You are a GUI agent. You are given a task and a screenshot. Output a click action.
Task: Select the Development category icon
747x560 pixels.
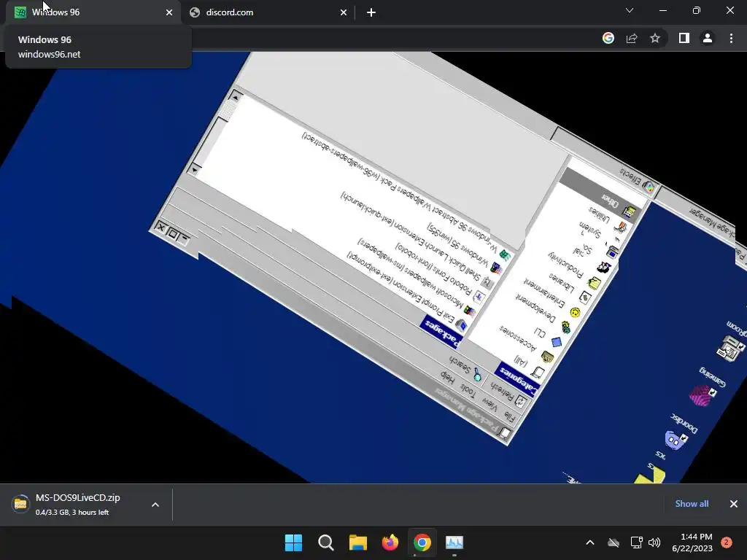click(x=565, y=327)
